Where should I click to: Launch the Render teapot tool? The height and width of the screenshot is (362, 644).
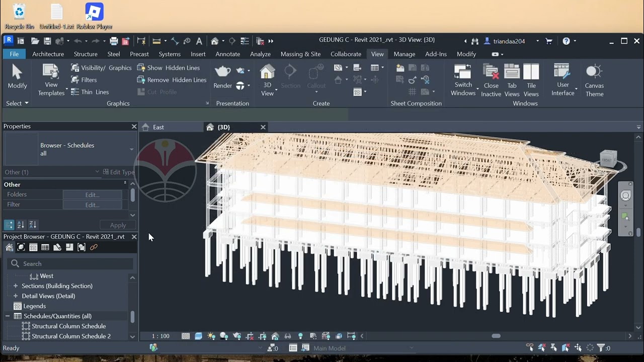coord(222,76)
